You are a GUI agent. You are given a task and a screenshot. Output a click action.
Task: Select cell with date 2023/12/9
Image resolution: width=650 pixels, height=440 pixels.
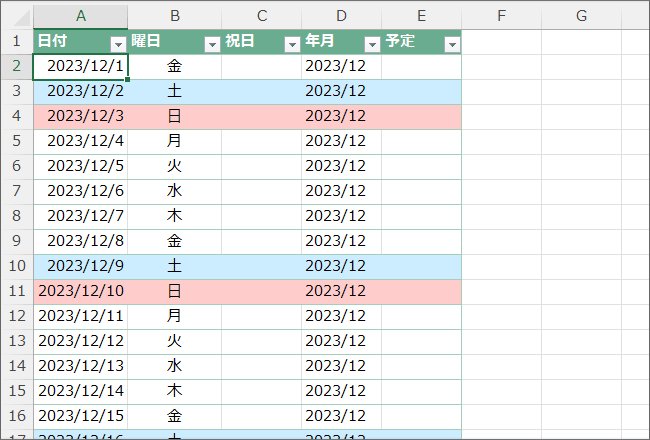pyautogui.click(x=80, y=266)
